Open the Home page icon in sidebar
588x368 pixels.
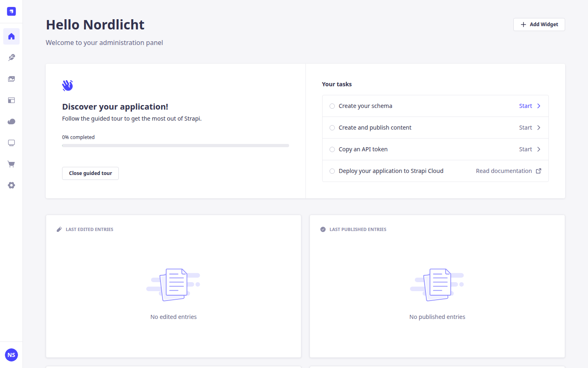(11, 36)
